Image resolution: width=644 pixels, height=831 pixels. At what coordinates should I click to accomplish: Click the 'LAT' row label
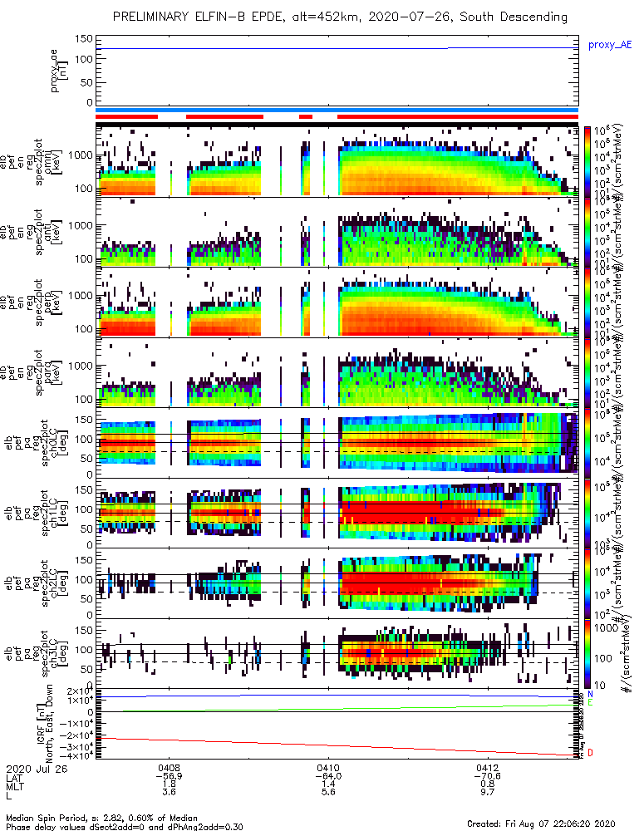(14, 778)
